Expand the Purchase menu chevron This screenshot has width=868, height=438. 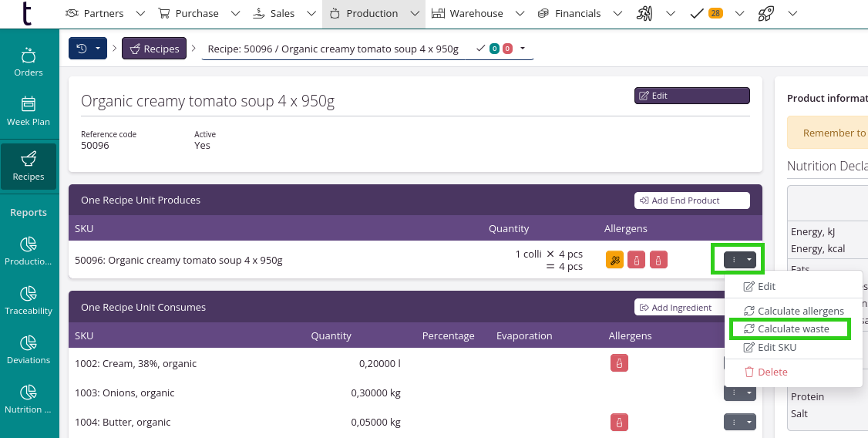point(235,13)
